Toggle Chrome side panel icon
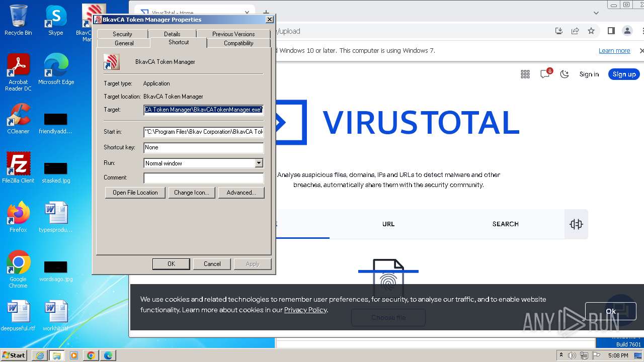The image size is (644, 362). [x=611, y=31]
